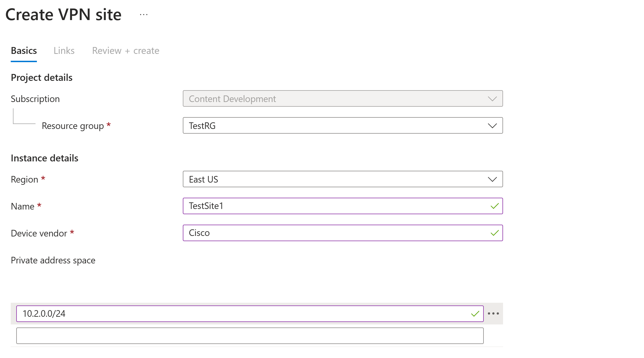This screenshot has height=358, width=644.
Task: Click the Private address space label
Action: (x=53, y=260)
